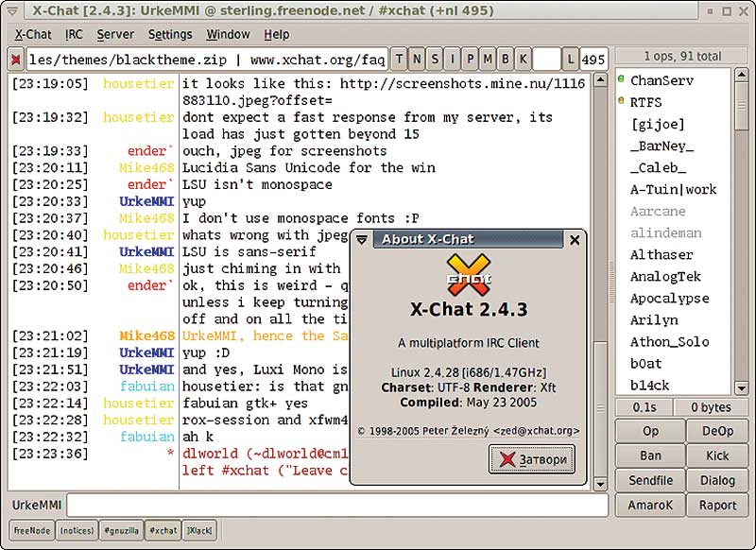
Task: Click the chat area scroll-down arrow
Action: (600, 484)
